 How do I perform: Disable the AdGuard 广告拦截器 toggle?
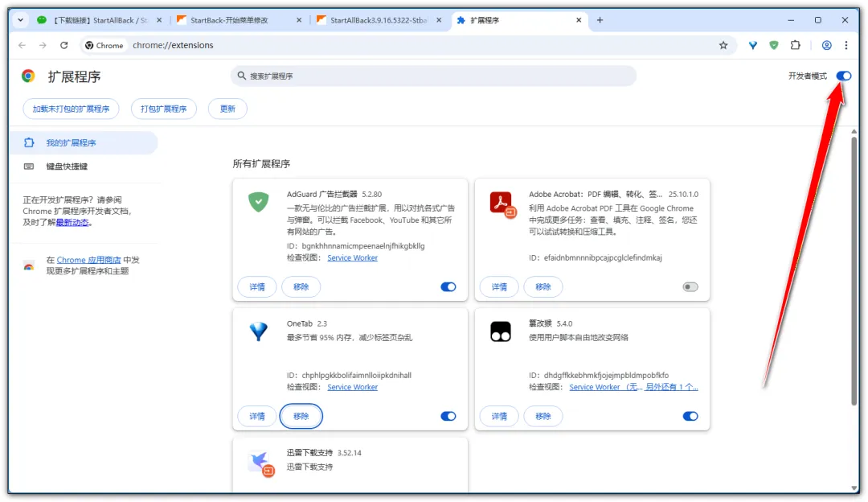click(448, 287)
